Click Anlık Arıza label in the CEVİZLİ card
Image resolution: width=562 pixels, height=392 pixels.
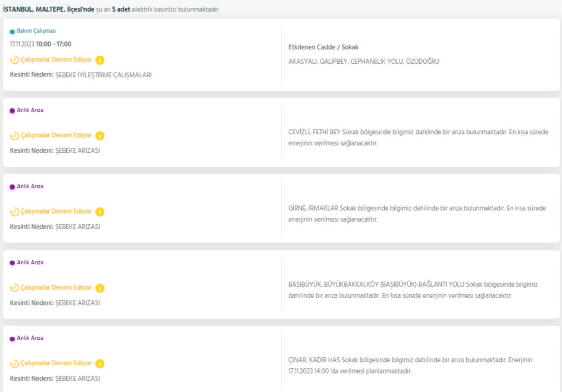[30, 110]
